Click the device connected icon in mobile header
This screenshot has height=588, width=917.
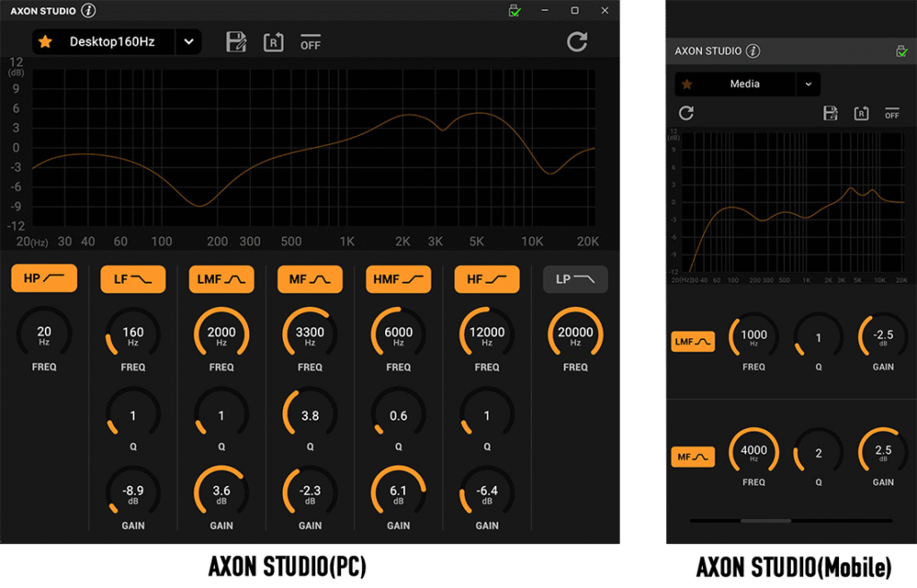(x=901, y=51)
